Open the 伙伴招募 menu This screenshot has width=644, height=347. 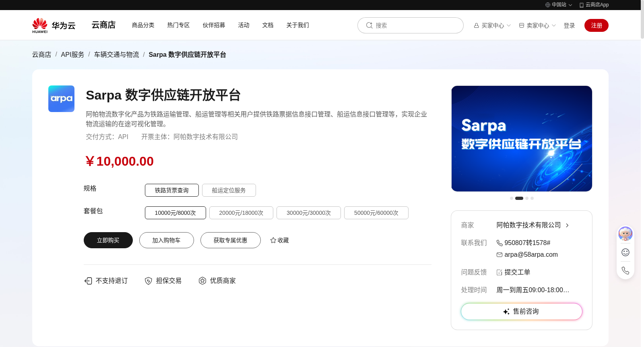pos(214,25)
